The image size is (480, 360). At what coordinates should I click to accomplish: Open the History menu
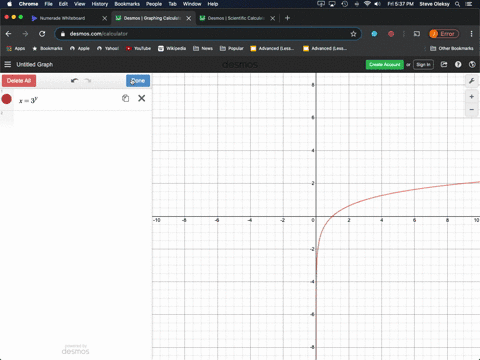click(x=100, y=4)
